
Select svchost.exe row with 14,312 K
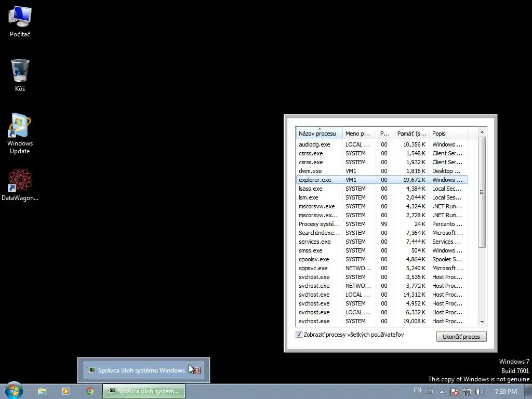382,295
